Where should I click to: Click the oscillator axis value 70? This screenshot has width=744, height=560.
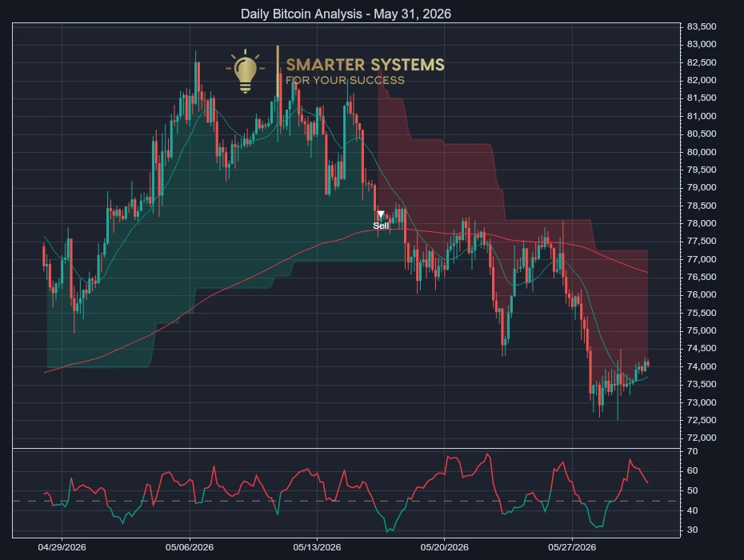click(x=692, y=452)
